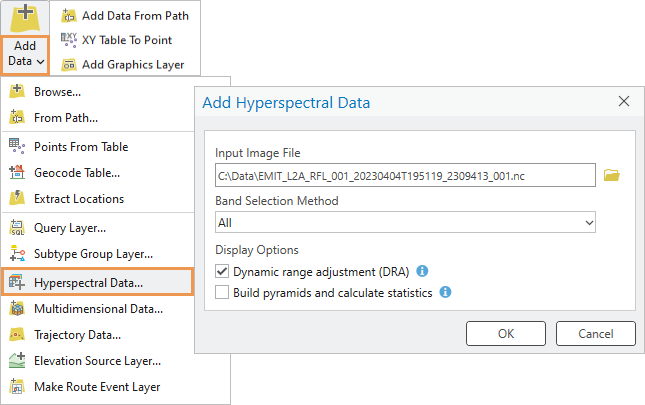
Task: Click the info icon beside Build pyramids
Action: tap(446, 293)
